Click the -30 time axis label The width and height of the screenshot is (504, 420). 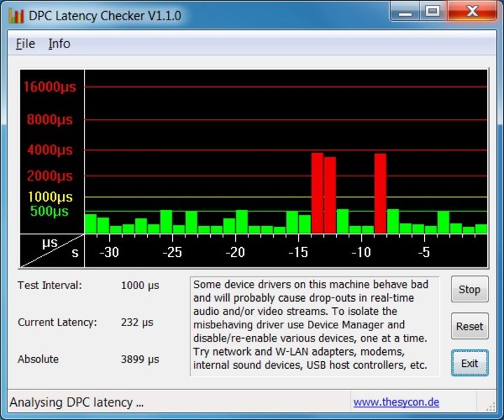pyautogui.click(x=109, y=252)
